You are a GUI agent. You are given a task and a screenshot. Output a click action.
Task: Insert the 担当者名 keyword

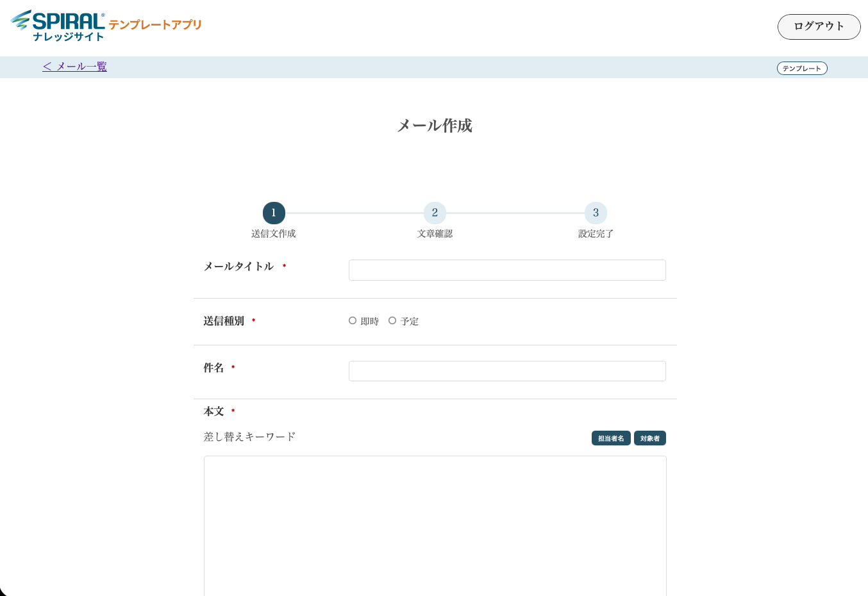click(x=611, y=438)
